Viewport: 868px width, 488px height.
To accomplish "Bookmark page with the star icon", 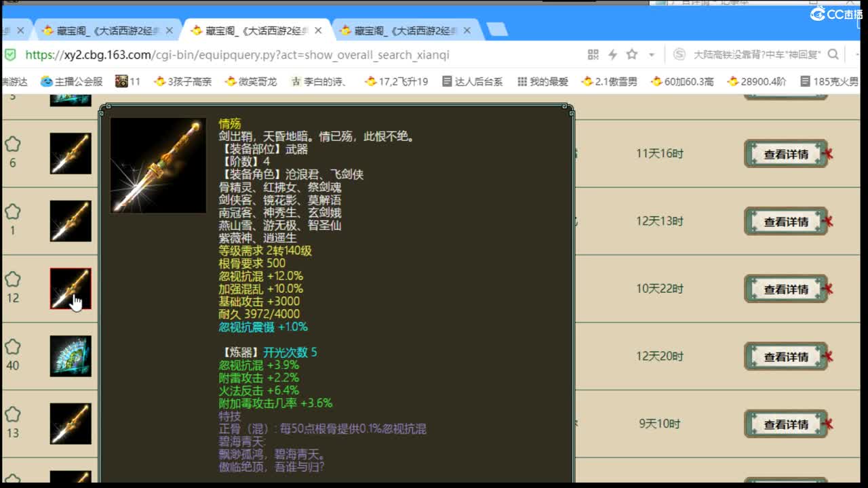I will pos(632,54).
